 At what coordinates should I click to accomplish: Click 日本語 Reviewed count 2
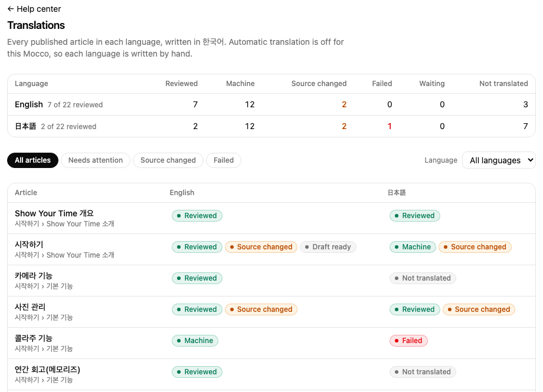pos(195,126)
